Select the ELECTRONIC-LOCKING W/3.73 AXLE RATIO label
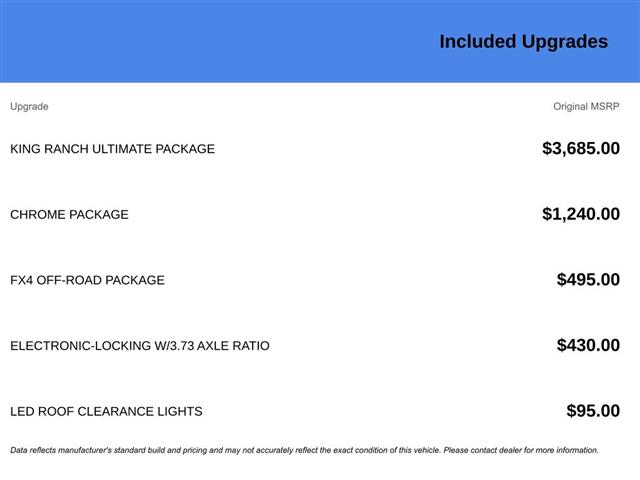 coord(139,346)
